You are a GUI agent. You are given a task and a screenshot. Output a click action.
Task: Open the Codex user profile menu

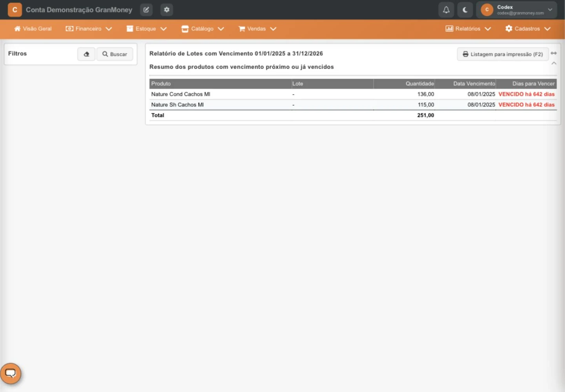click(517, 10)
